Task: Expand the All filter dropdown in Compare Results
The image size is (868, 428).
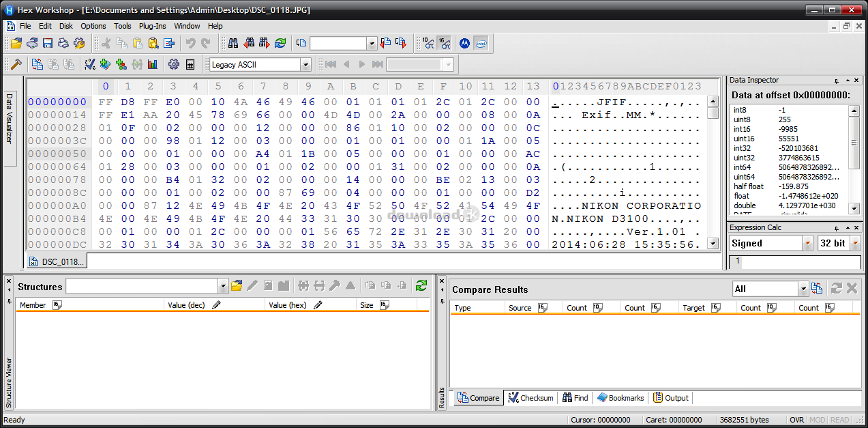Action: 803,289
